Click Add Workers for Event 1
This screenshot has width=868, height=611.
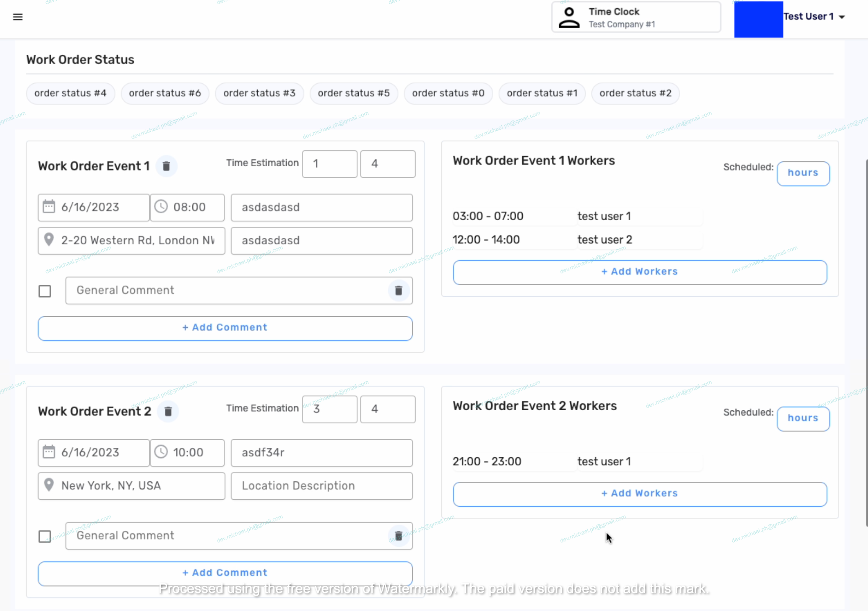pyautogui.click(x=639, y=272)
